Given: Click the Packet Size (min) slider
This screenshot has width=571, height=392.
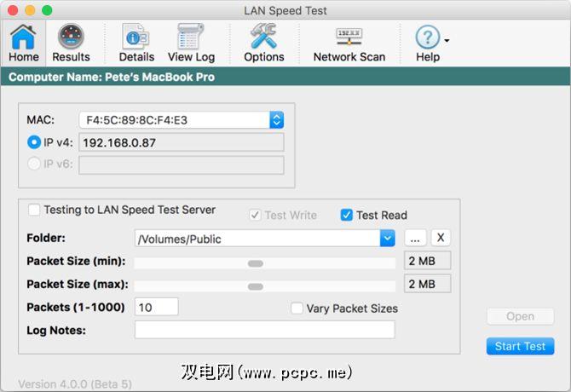Looking at the screenshot, I should click(x=265, y=263).
